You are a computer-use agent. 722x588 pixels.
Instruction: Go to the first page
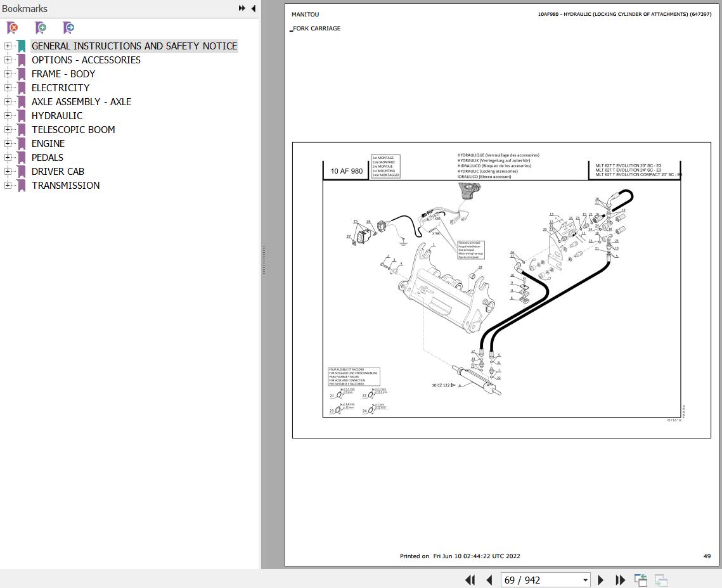tap(470, 580)
